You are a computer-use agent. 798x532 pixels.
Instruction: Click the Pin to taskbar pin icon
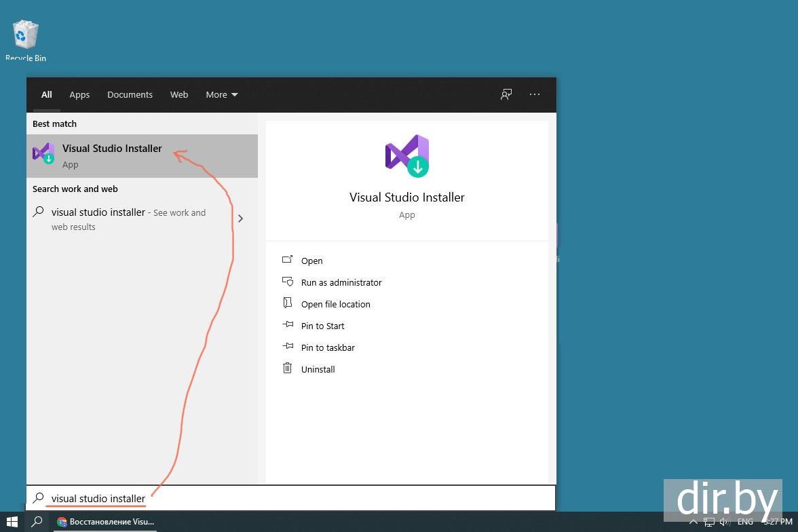pos(288,346)
